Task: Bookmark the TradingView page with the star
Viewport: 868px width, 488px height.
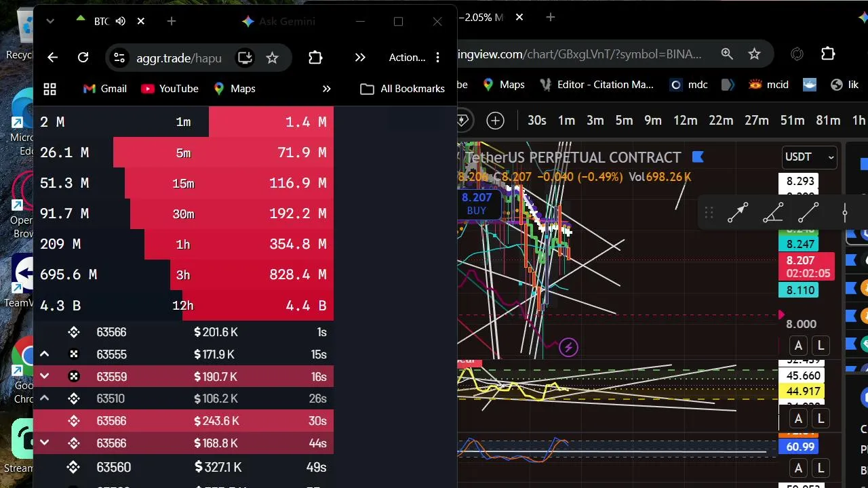Action: pos(754,54)
